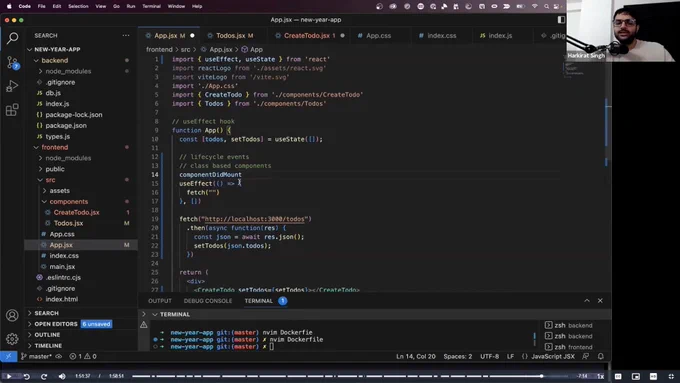Open the errors and warnings counter
The width and height of the screenshot is (680, 383).
[83, 356]
